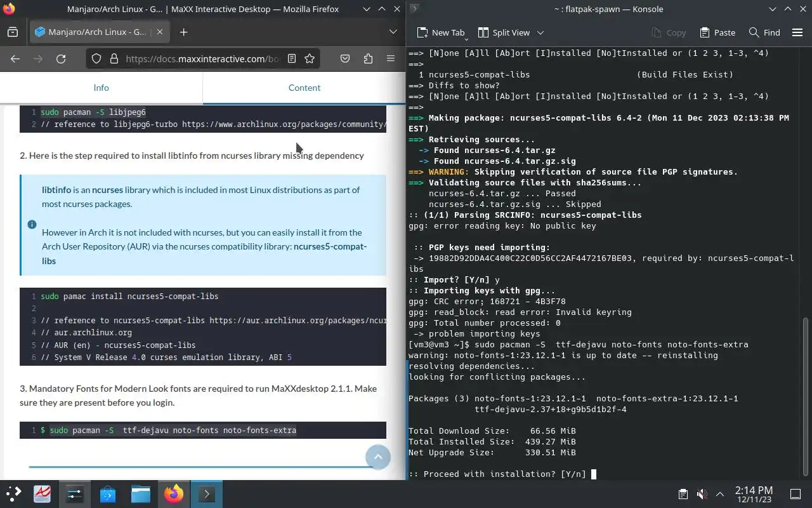Switch to the Content tab
812x508 pixels.
(x=304, y=88)
